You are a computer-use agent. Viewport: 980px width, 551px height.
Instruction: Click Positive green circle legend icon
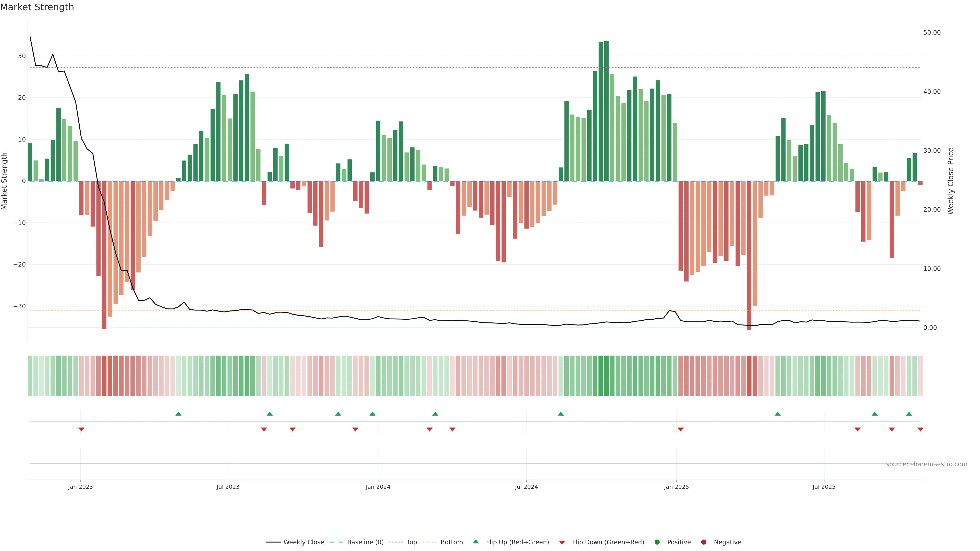point(657,542)
